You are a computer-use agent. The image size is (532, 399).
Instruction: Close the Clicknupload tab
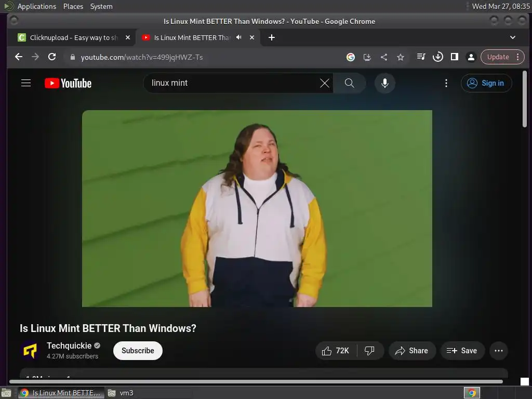point(128,37)
